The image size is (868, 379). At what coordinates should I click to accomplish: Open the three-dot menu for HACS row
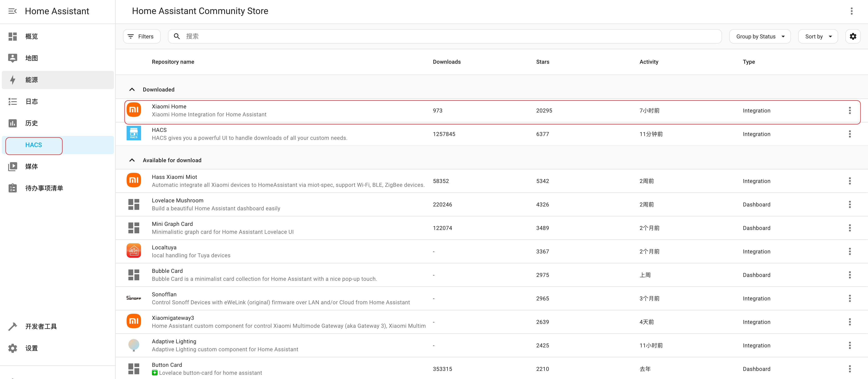click(849, 134)
